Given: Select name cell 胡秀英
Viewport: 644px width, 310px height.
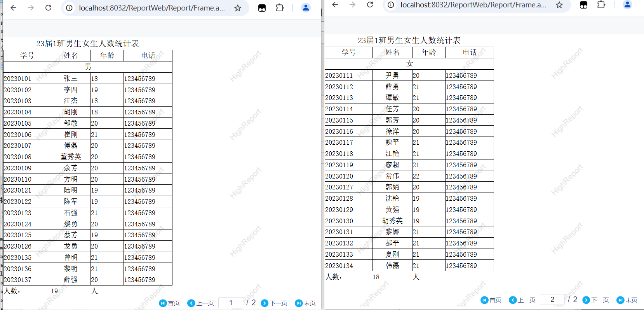Looking at the screenshot, I should point(392,221).
